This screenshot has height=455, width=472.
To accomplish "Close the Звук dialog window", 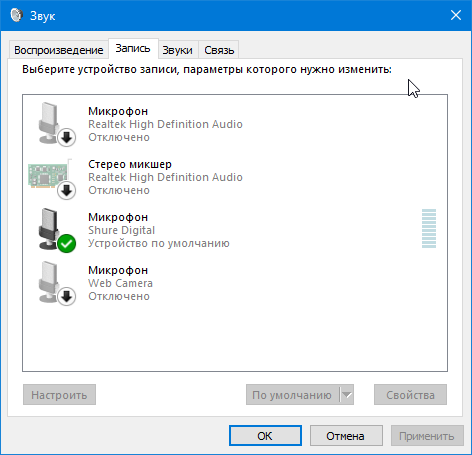I will (x=456, y=15).
